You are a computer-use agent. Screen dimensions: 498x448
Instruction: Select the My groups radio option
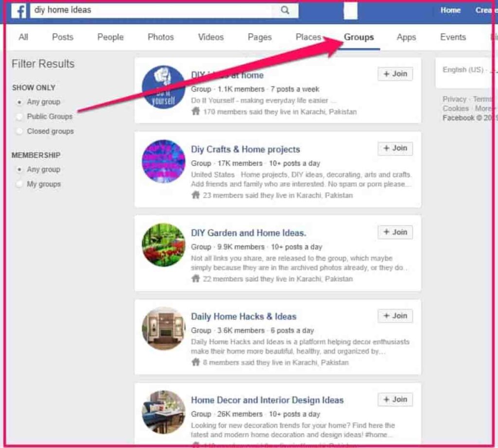click(x=19, y=184)
